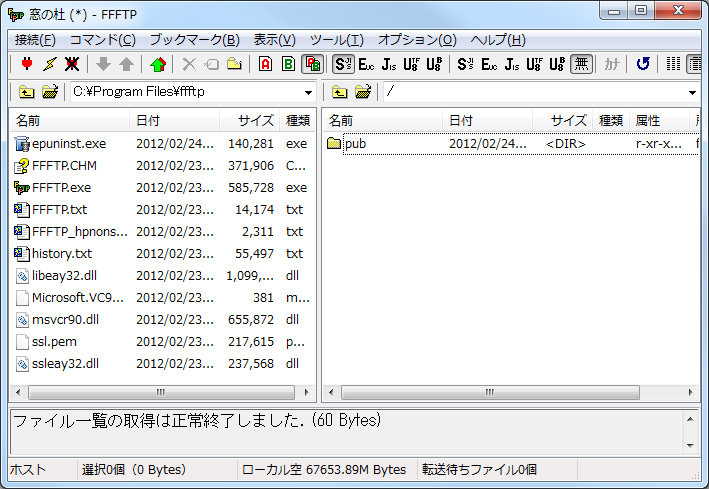Click the up-arrow Upload icon
Image resolution: width=709 pixels, height=489 pixels.
(x=126, y=64)
